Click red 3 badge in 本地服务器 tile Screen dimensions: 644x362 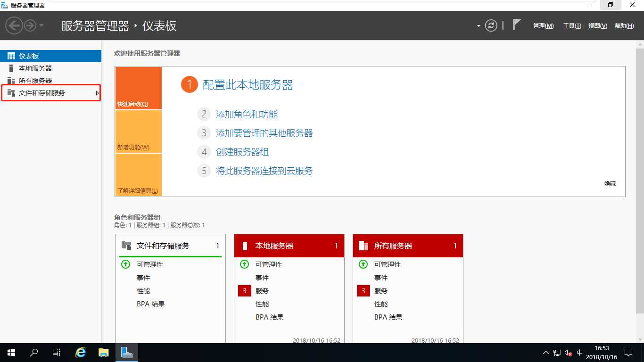click(245, 291)
